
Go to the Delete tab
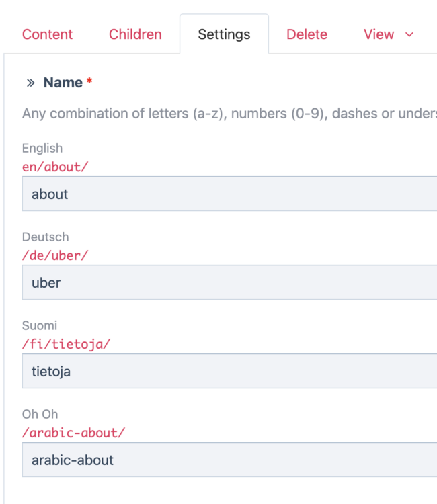[x=307, y=34]
